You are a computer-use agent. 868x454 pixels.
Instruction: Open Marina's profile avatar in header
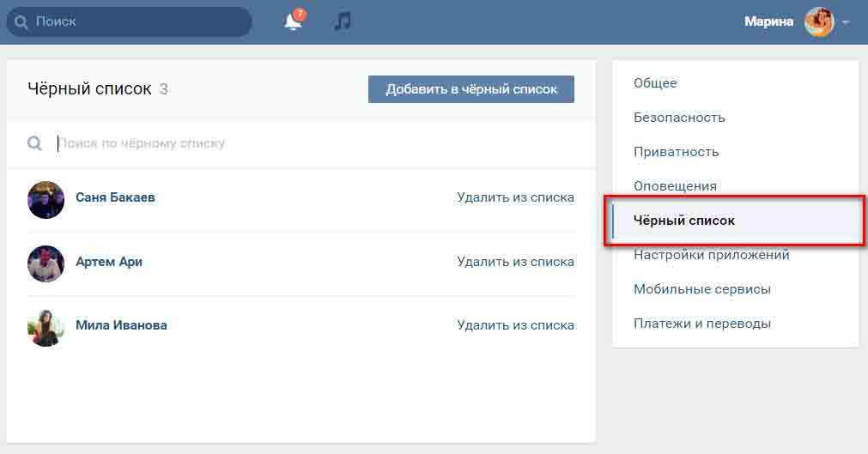pyautogui.click(x=819, y=21)
